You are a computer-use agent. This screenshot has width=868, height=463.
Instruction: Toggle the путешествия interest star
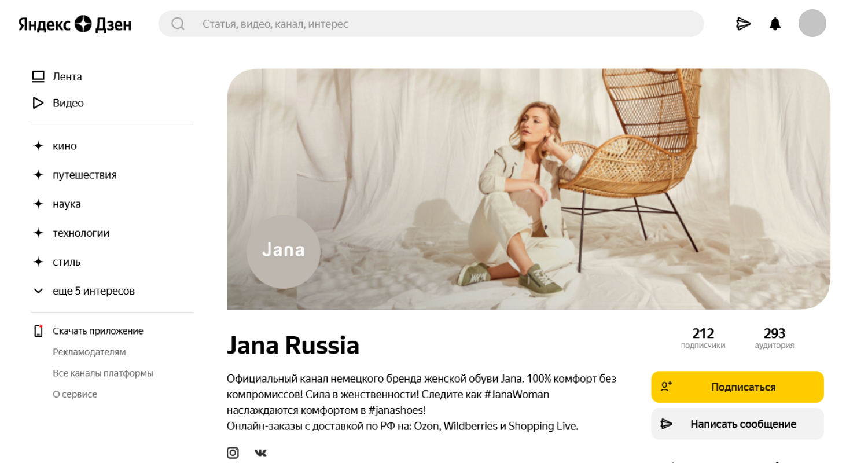coord(37,174)
